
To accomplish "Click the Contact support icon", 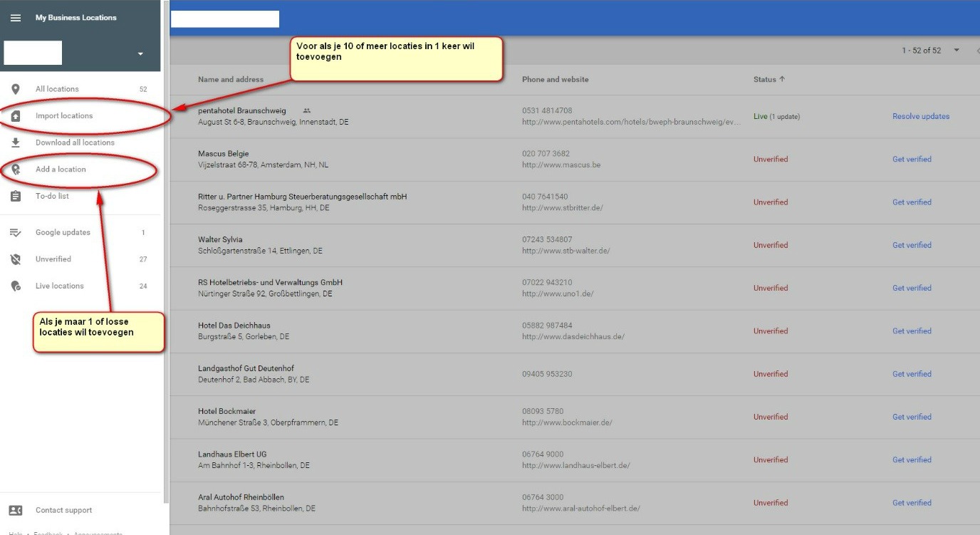I will (x=15, y=510).
